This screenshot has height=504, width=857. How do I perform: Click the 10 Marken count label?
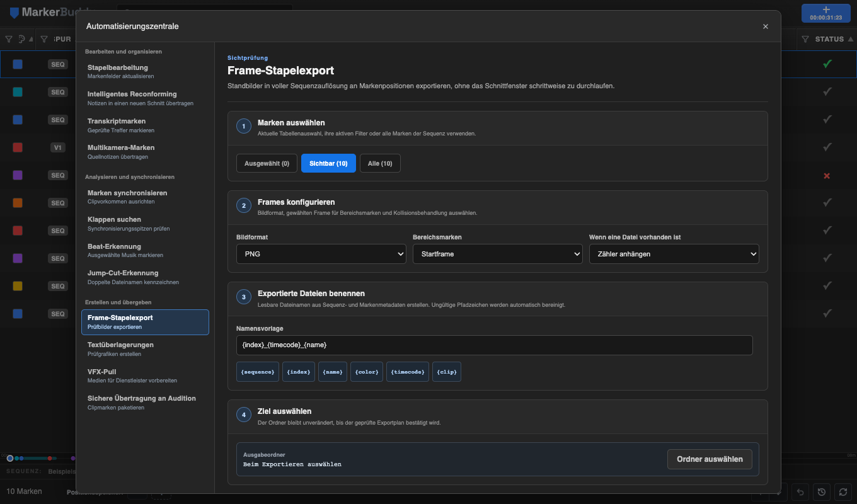tap(24, 491)
